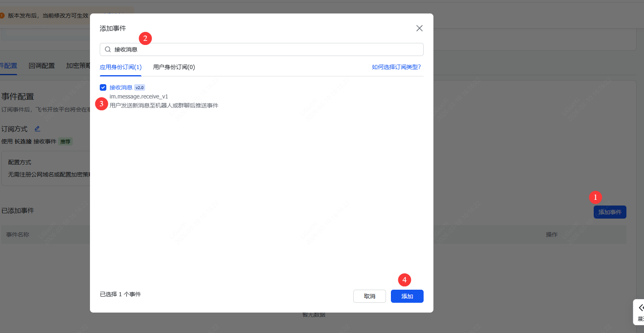Image resolution: width=644 pixels, height=333 pixels.
Task: Click the red number 2 marker
Action: tap(145, 38)
